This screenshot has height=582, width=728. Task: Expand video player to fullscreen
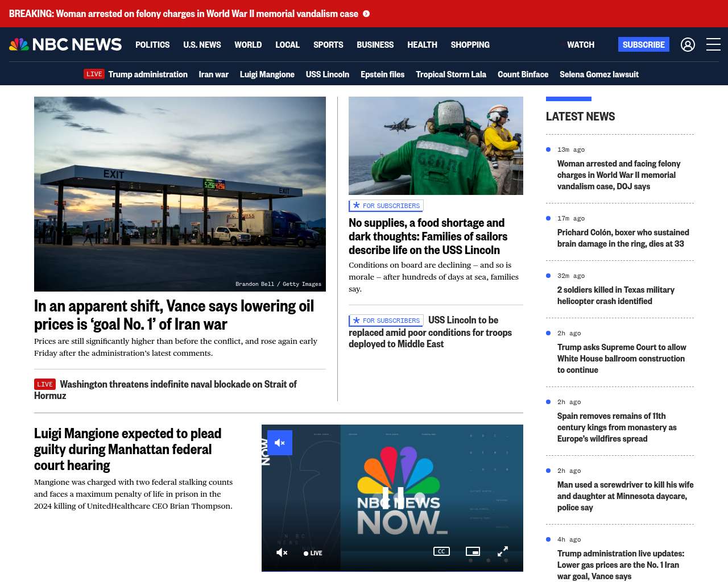pos(503,551)
